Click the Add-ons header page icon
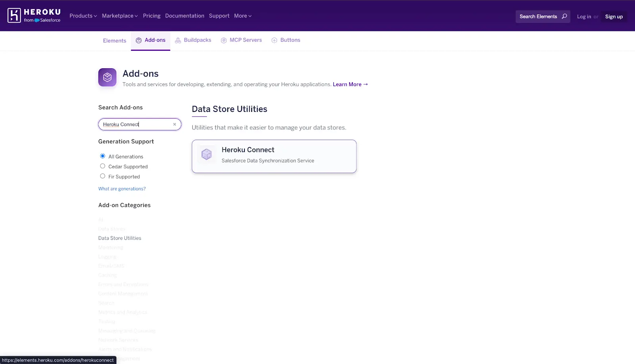635x364 pixels. [107, 77]
